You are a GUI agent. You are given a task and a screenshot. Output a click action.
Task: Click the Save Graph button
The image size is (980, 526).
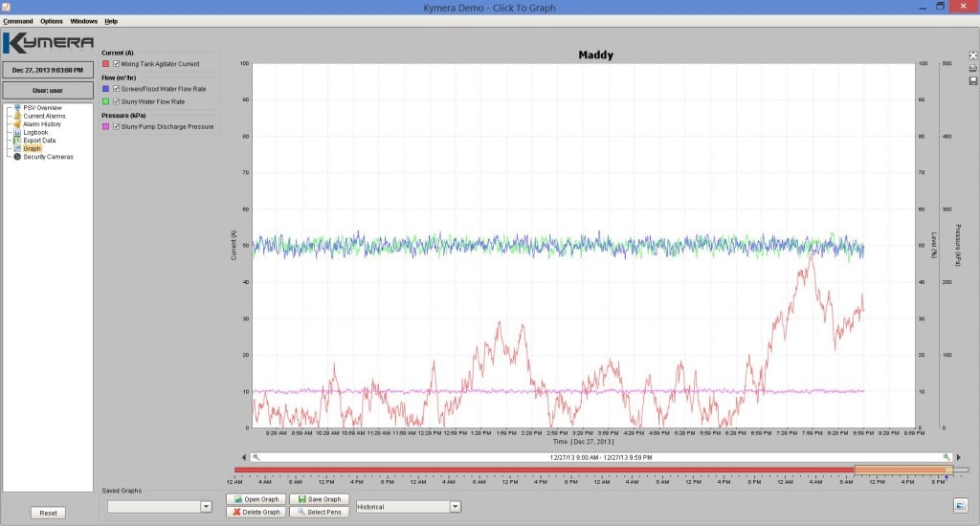click(x=319, y=499)
